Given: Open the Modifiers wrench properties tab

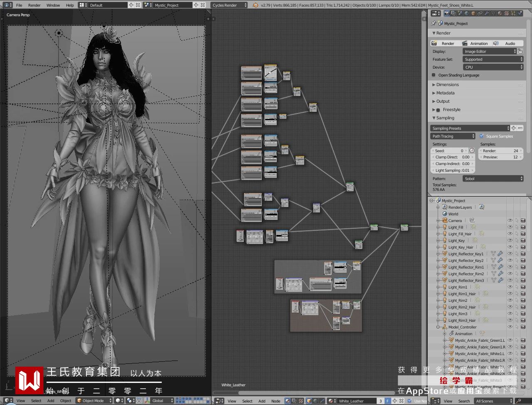Looking at the screenshot, I should [486, 13].
